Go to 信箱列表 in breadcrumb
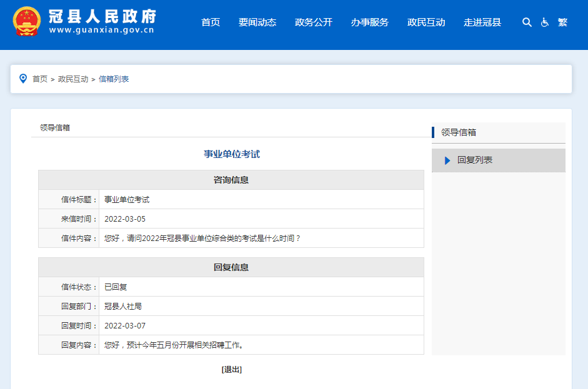 coord(114,79)
